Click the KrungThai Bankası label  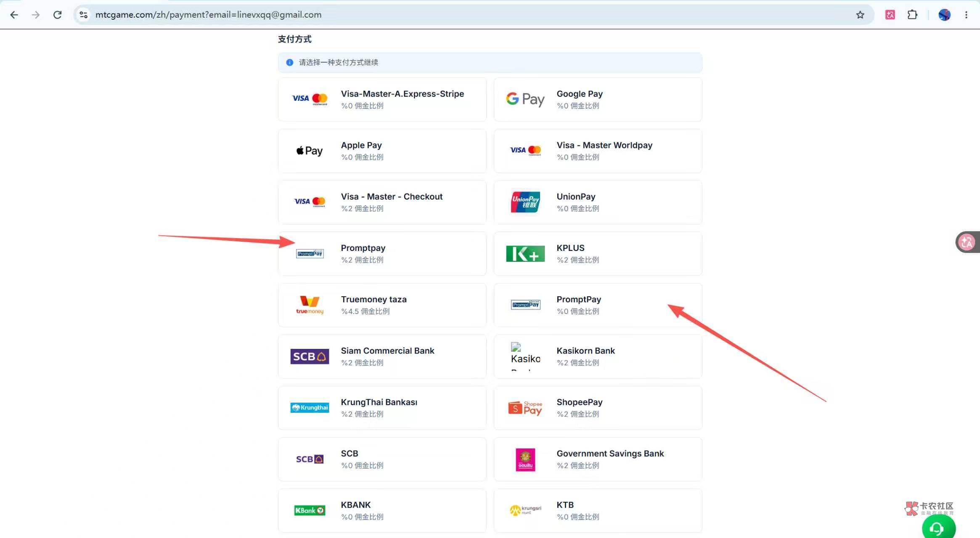[379, 402]
